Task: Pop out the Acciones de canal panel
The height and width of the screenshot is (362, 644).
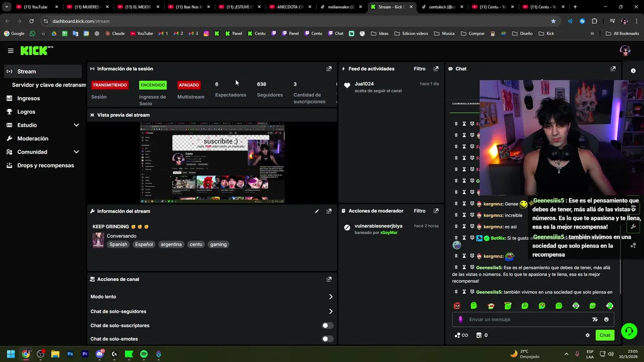Action: 329,279
